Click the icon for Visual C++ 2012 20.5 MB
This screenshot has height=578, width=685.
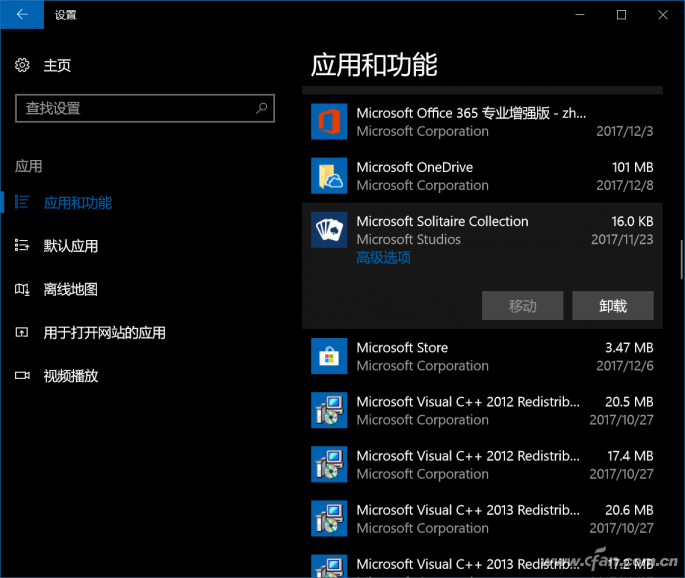pyautogui.click(x=329, y=410)
